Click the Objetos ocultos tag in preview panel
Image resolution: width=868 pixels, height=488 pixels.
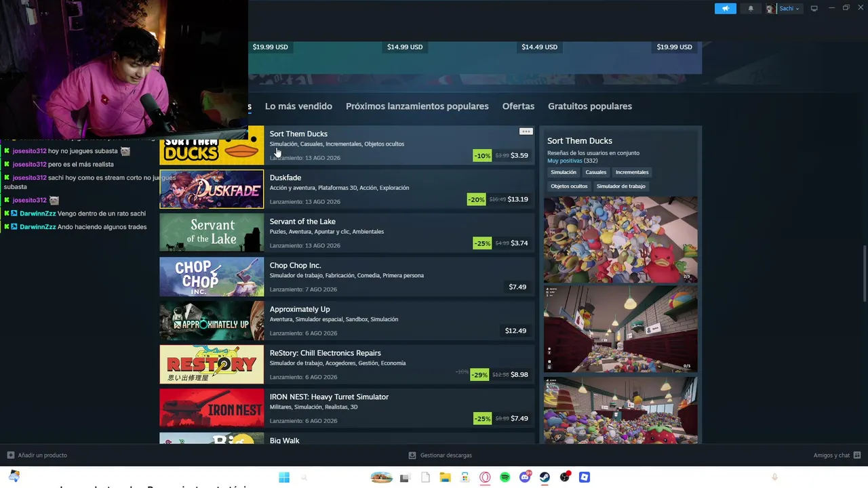[x=569, y=186]
